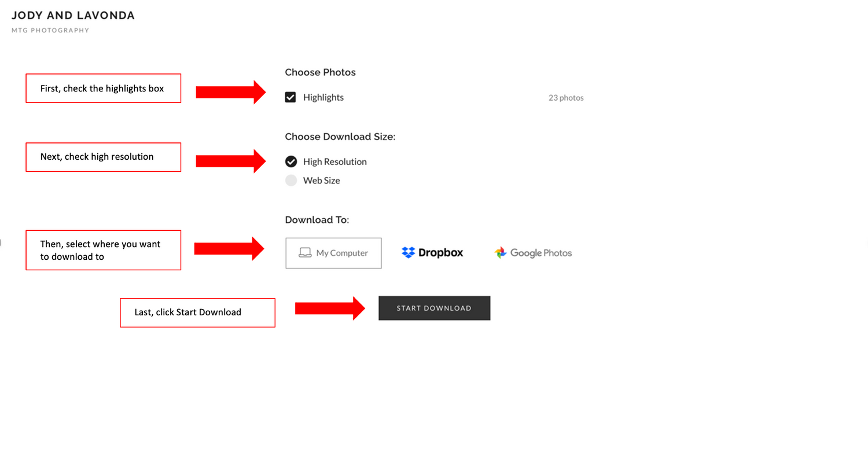This screenshot has width=868, height=449.
Task: Click the Download To heading
Action: point(317,220)
